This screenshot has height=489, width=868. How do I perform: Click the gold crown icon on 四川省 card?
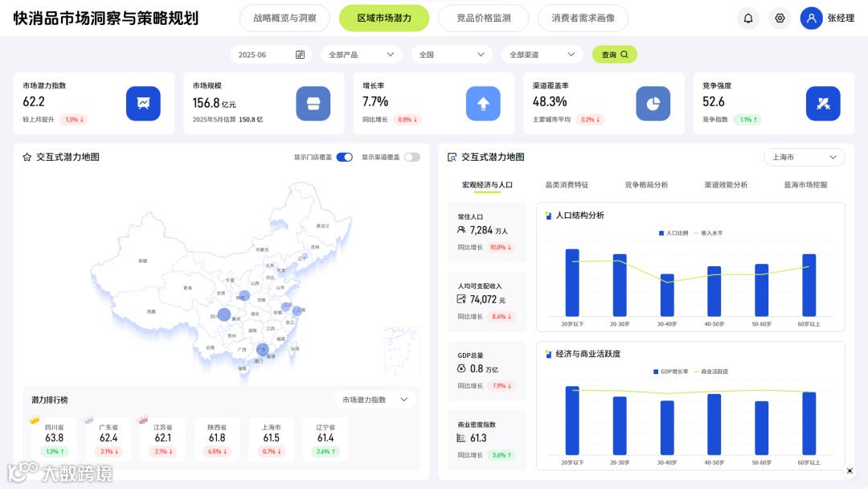pos(34,419)
